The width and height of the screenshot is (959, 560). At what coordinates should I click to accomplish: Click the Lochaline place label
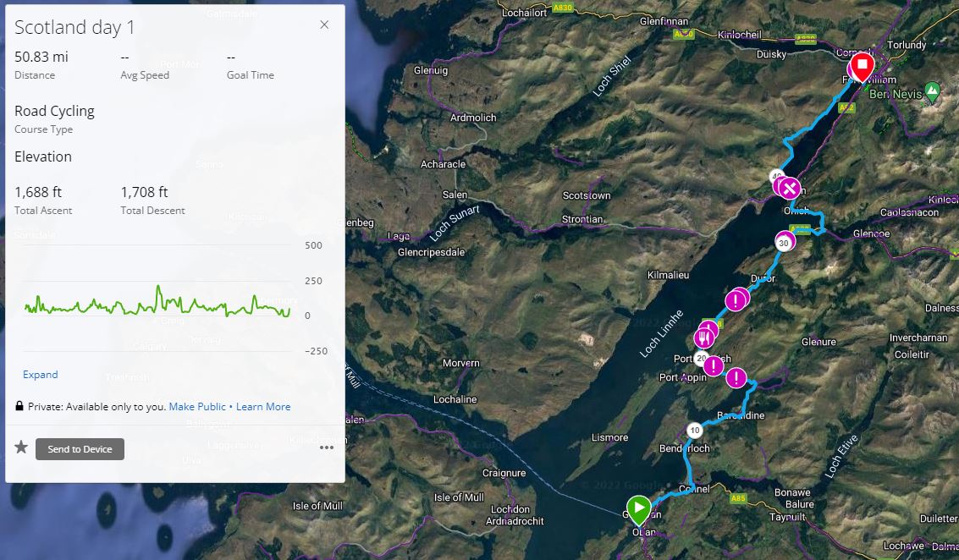click(x=455, y=399)
